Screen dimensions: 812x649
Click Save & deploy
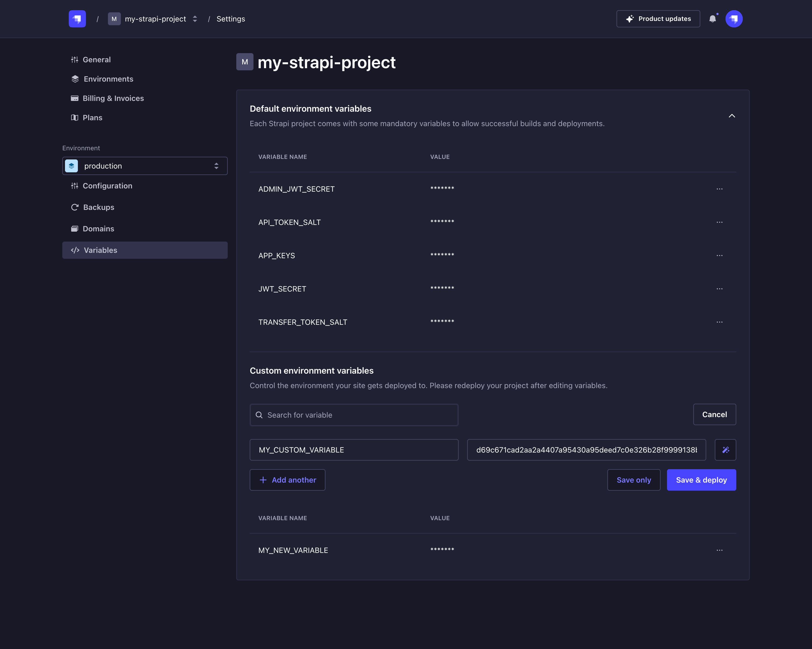[x=701, y=480]
